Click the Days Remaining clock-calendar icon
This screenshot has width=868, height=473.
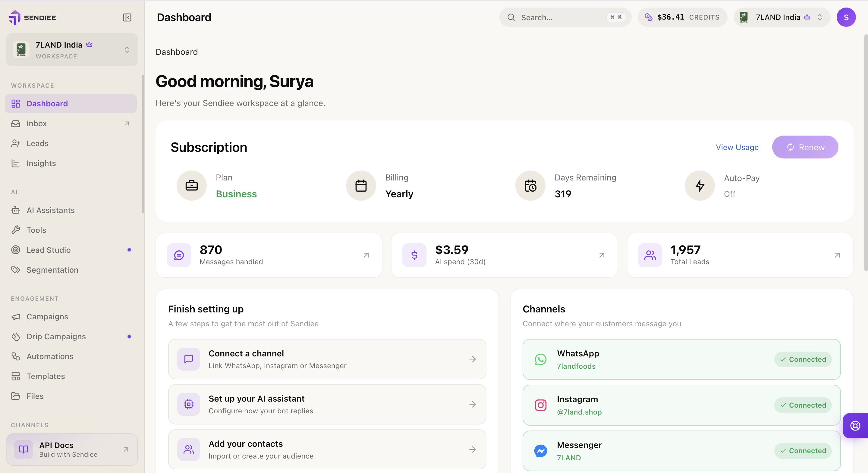(x=530, y=186)
